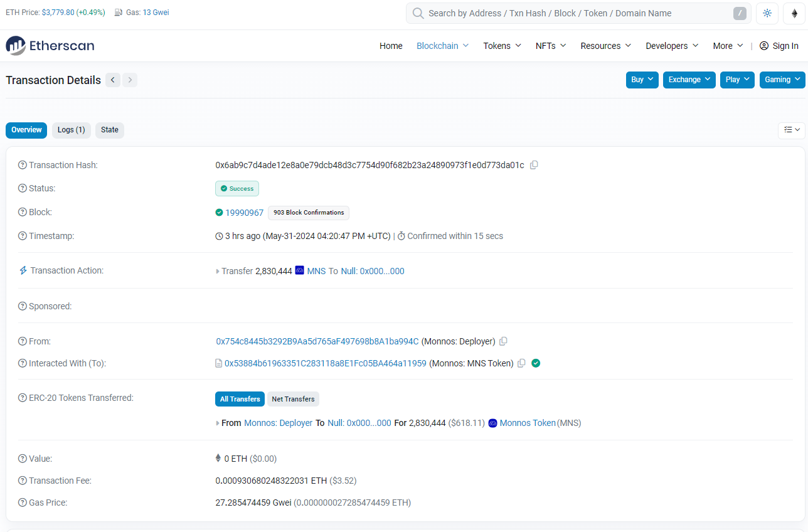This screenshot has width=808, height=532.
Task: Switch to the Logs (1) tab
Action: pyautogui.click(x=72, y=130)
